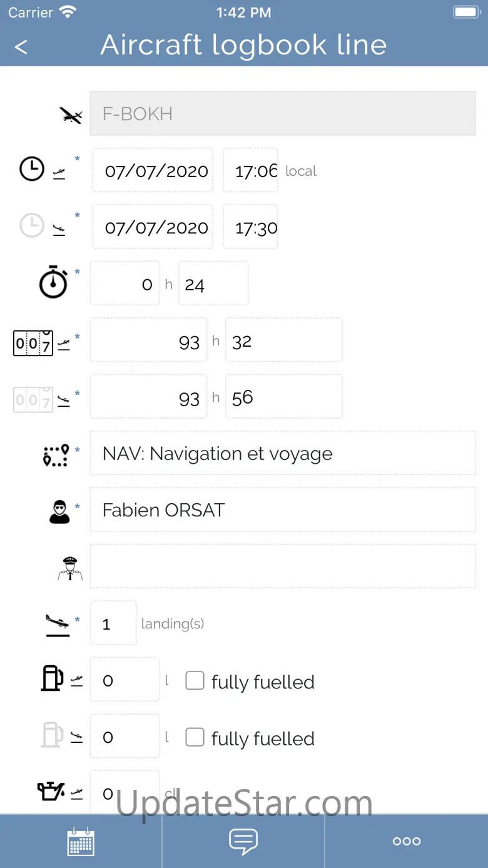Open the three-dots more options menu
Viewport: 488px width, 868px height.
point(407,841)
